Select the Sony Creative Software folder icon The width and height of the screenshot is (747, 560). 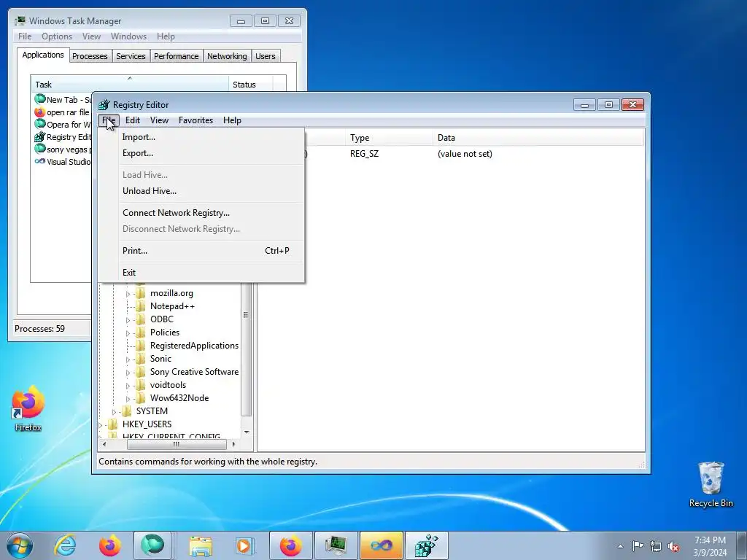[141, 372]
